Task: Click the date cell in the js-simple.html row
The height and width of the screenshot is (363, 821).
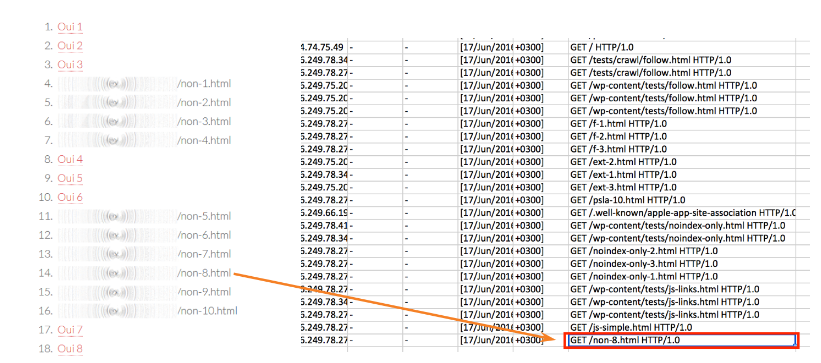Action: pos(485,327)
